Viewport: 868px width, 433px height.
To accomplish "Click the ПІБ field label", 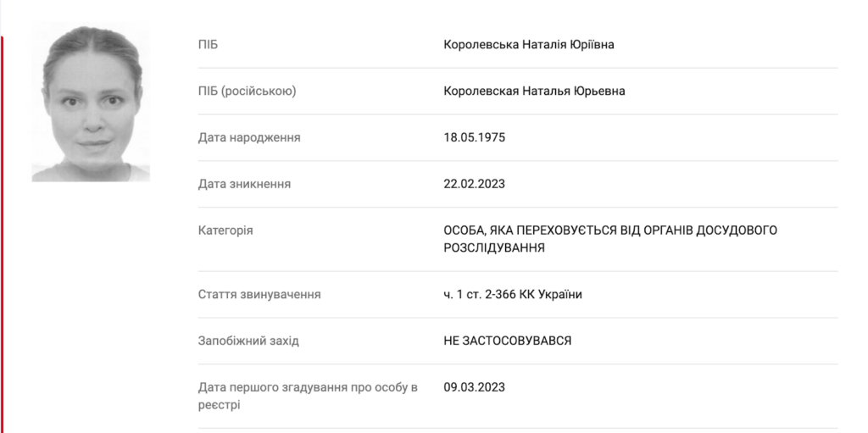I will click(x=208, y=44).
